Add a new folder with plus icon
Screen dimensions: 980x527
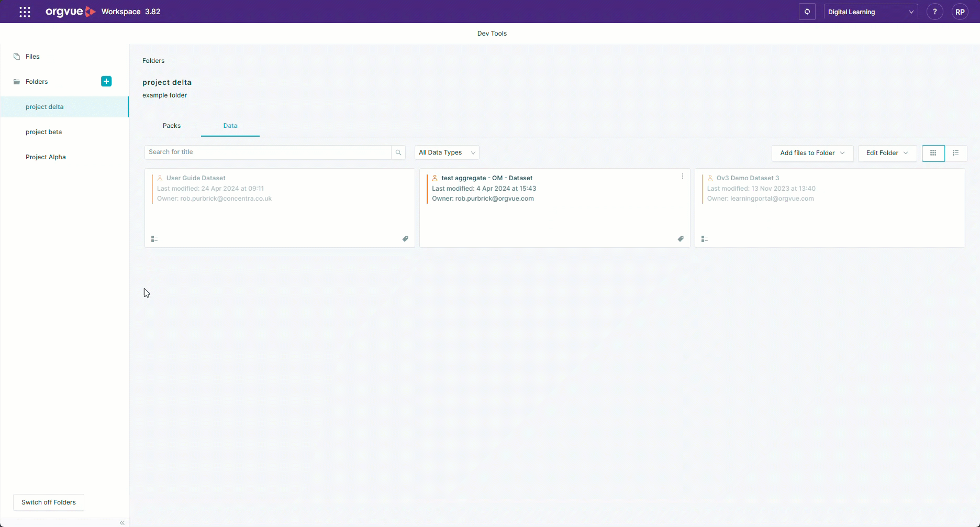[106, 81]
